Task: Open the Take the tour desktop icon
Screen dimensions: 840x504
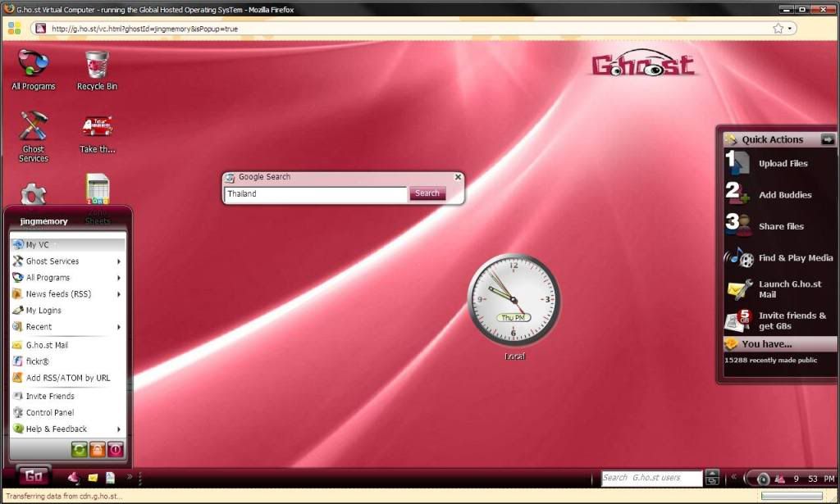Action: pyautogui.click(x=97, y=134)
